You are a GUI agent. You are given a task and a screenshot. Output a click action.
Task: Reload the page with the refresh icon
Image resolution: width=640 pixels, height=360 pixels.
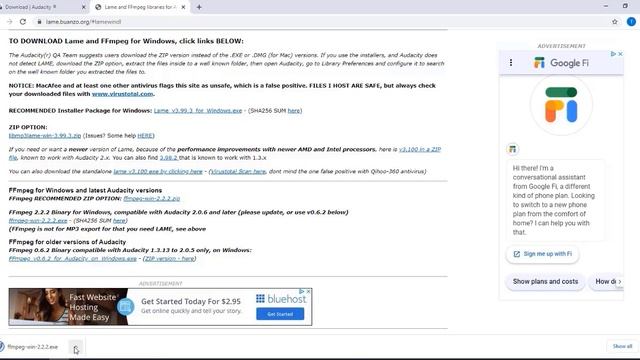(x=23, y=22)
